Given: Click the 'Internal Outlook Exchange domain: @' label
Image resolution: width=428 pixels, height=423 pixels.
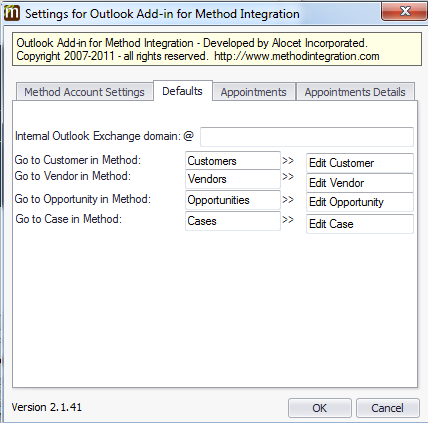Looking at the screenshot, I should [x=104, y=136].
